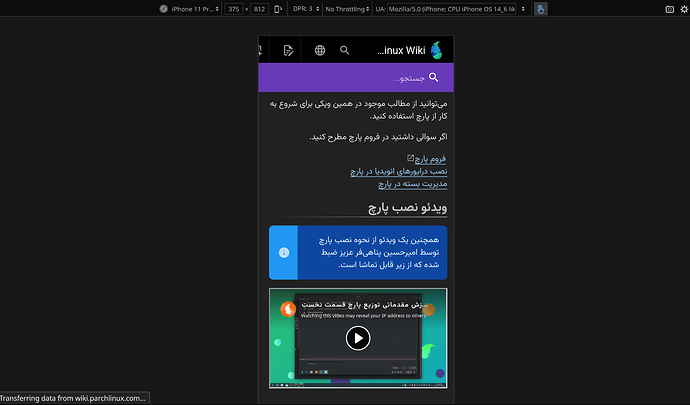Image resolution: width=690 pixels, height=405 pixels.
Task: Click the viewport width field 375
Action: [234, 9]
